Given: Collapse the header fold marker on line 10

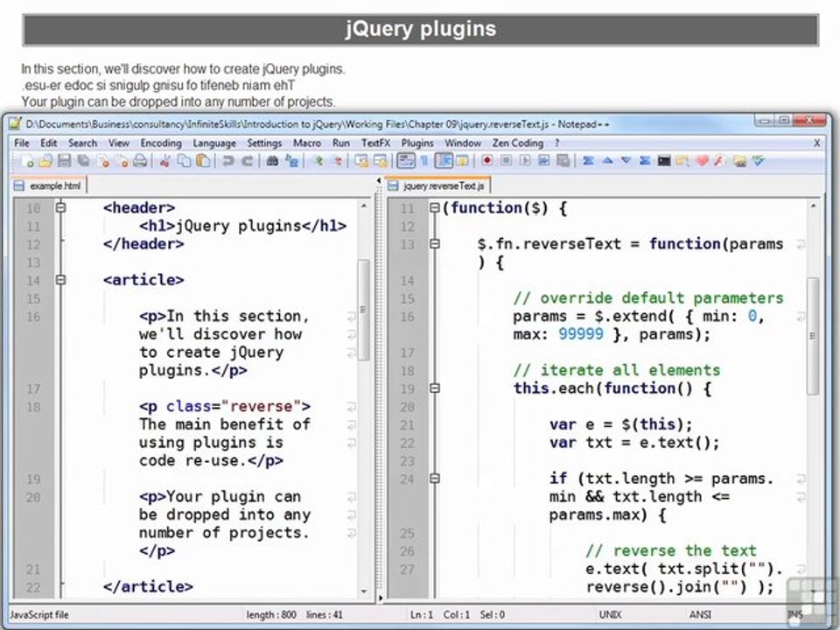Looking at the screenshot, I should pyautogui.click(x=60, y=207).
